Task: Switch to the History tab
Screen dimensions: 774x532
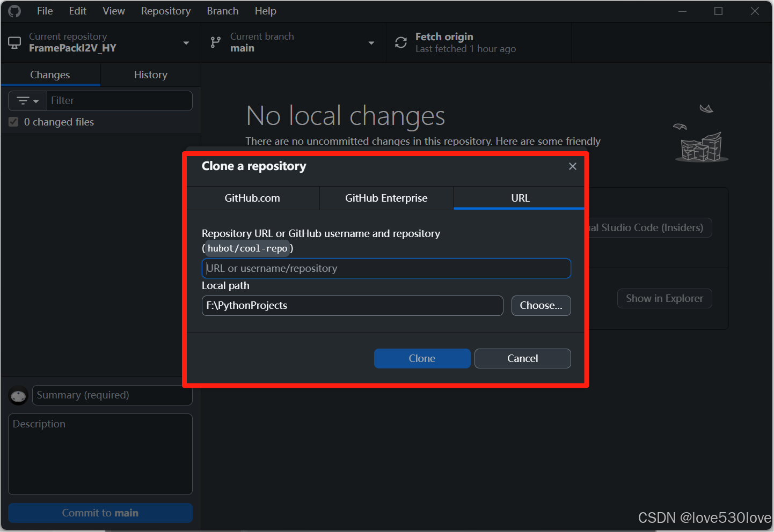Action: click(x=151, y=75)
